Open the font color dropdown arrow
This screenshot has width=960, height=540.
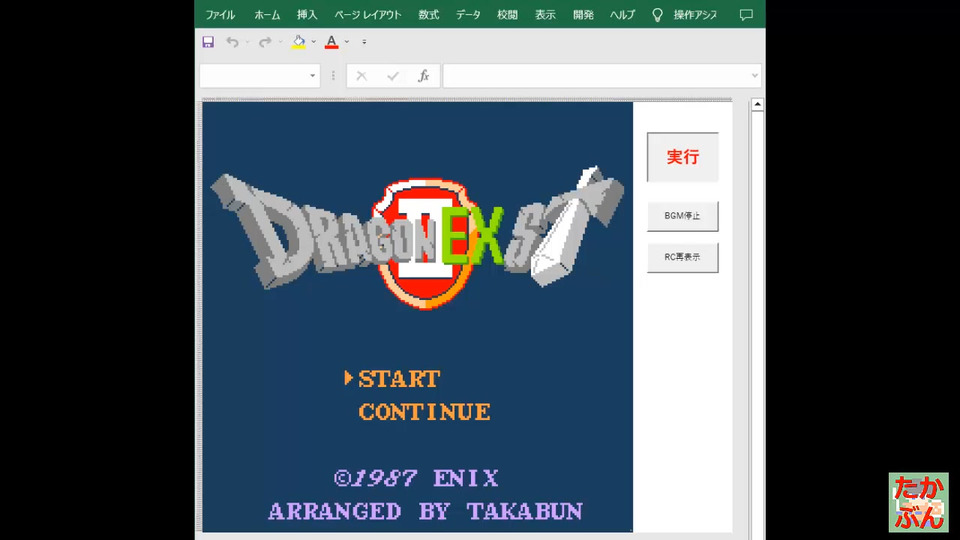347,42
